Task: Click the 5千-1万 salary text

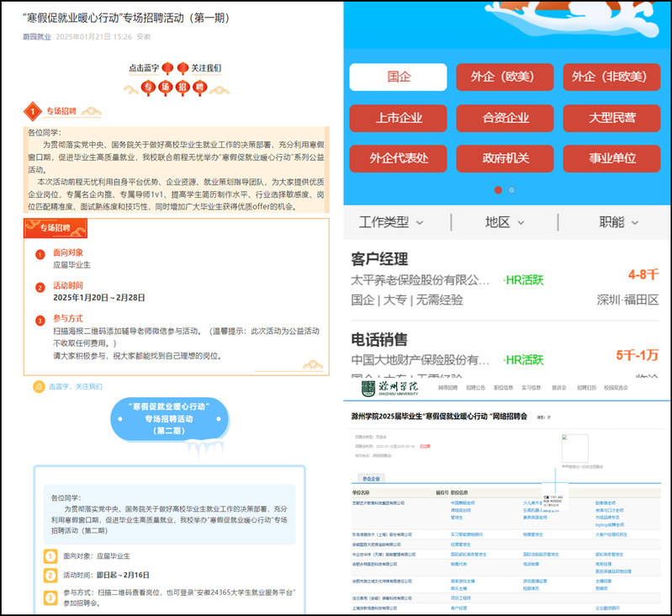Action: [x=638, y=355]
